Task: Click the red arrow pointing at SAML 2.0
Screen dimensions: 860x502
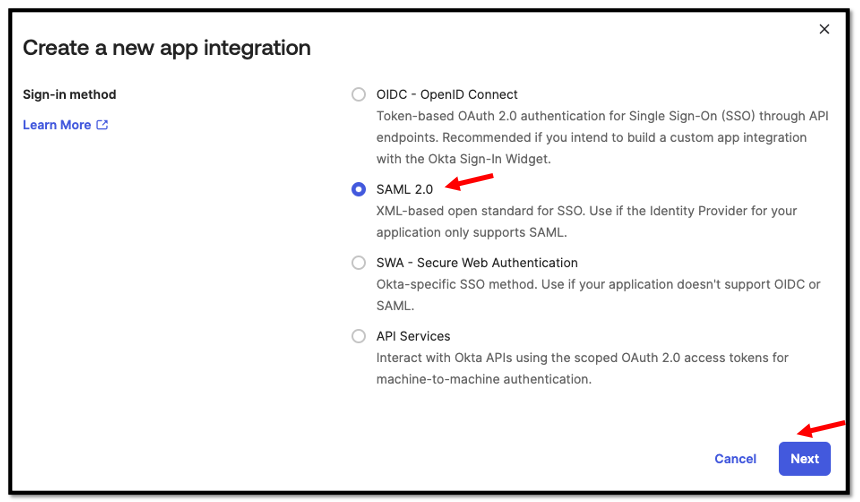Action: point(470,181)
